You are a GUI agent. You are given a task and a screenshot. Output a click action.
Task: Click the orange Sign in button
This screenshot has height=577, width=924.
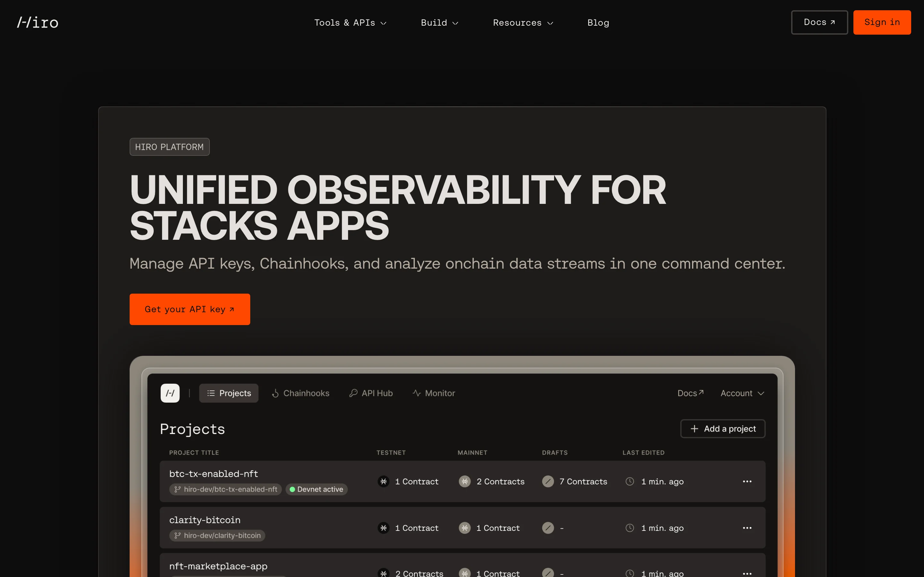pos(882,22)
